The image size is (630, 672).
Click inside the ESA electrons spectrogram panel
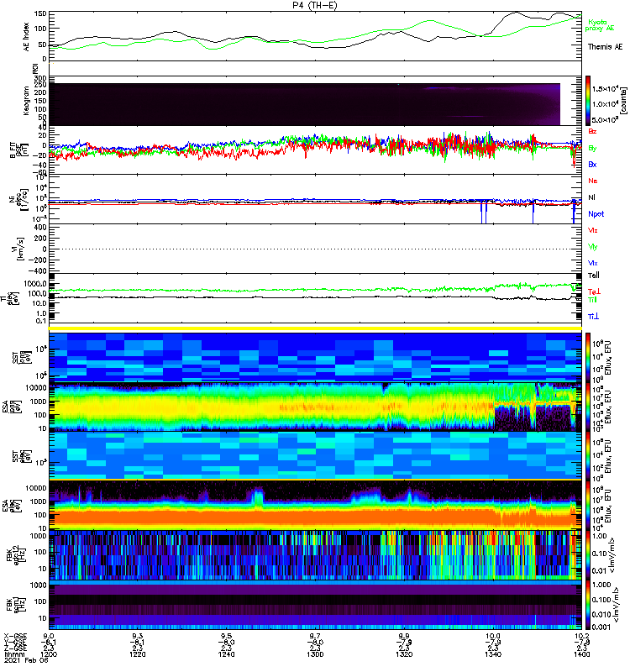pyautogui.click(x=315, y=506)
